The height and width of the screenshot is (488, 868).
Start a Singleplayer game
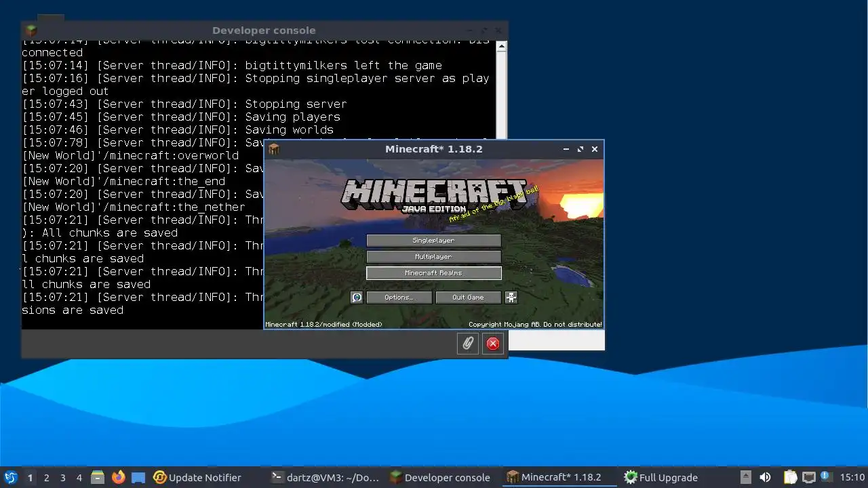coord(433,241)
